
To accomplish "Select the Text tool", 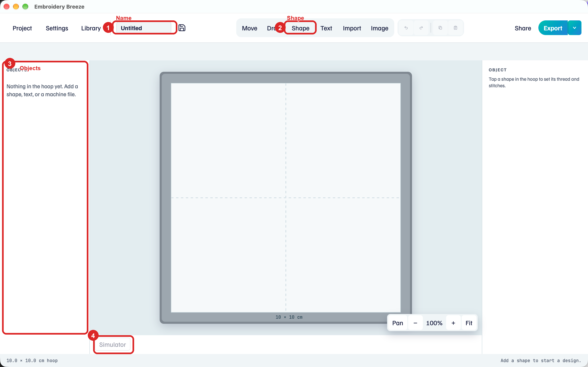I will click(x=326, y=28).
